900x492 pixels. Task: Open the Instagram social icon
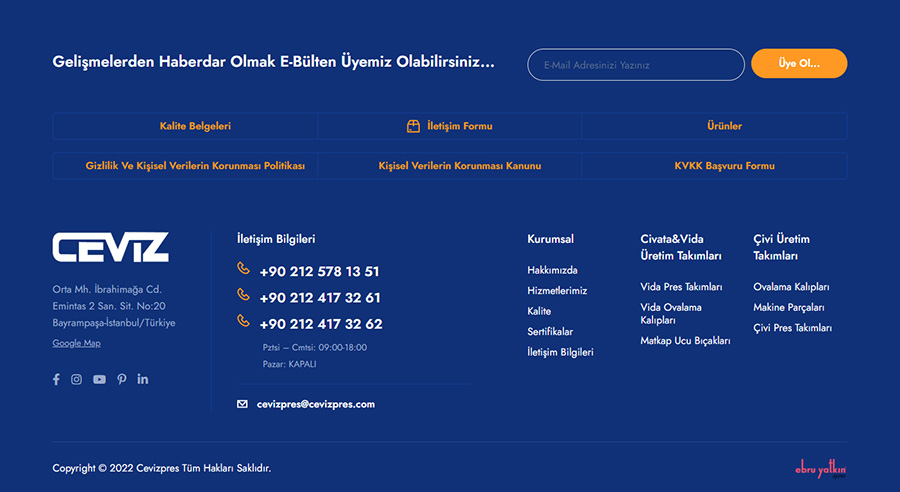tap(76, 379)
